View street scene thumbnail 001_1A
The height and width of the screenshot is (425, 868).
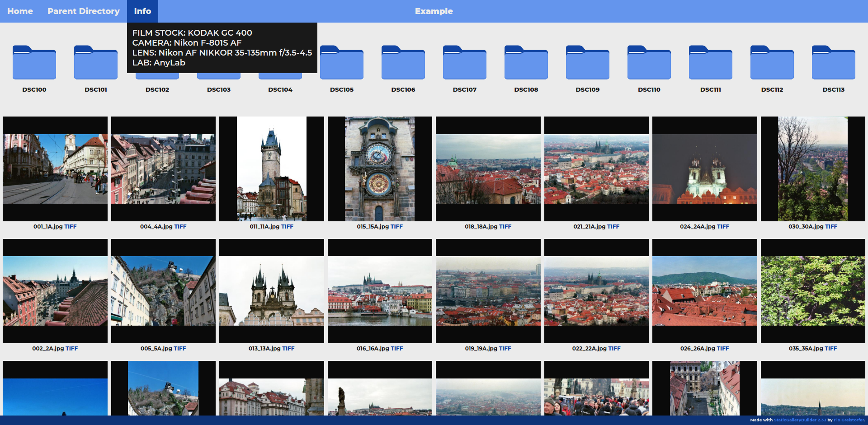[x=55, y=169]
